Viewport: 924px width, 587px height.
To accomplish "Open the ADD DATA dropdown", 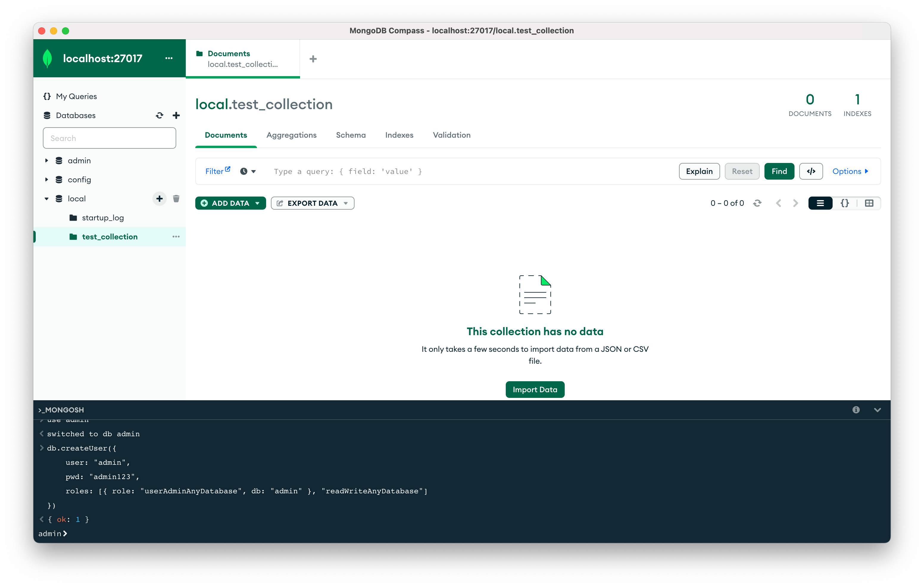I will tap(230, 203).
